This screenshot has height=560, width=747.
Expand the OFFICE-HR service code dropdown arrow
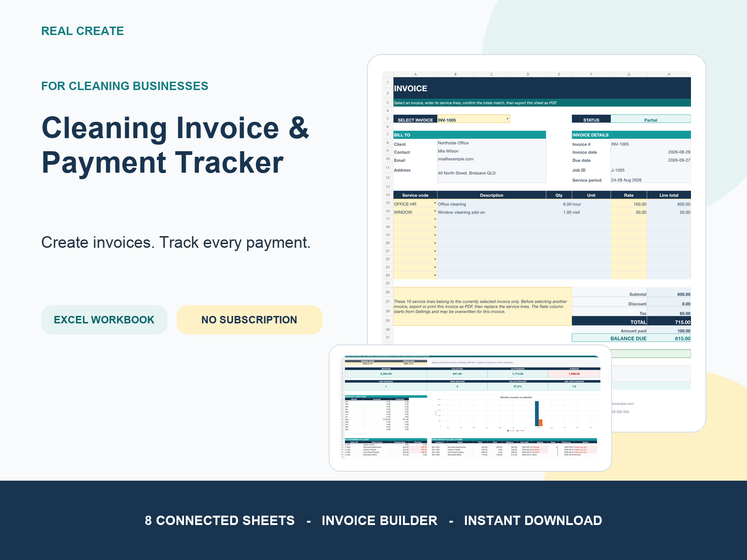click(435, 203)
